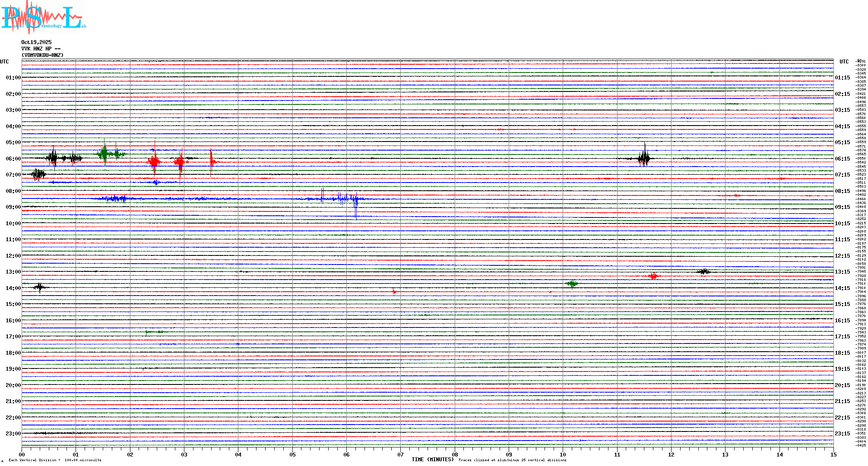The width and height of the screenshot is (868, 466).
Task: Click the Traces clipped footnote text
Action: (512, 460)
